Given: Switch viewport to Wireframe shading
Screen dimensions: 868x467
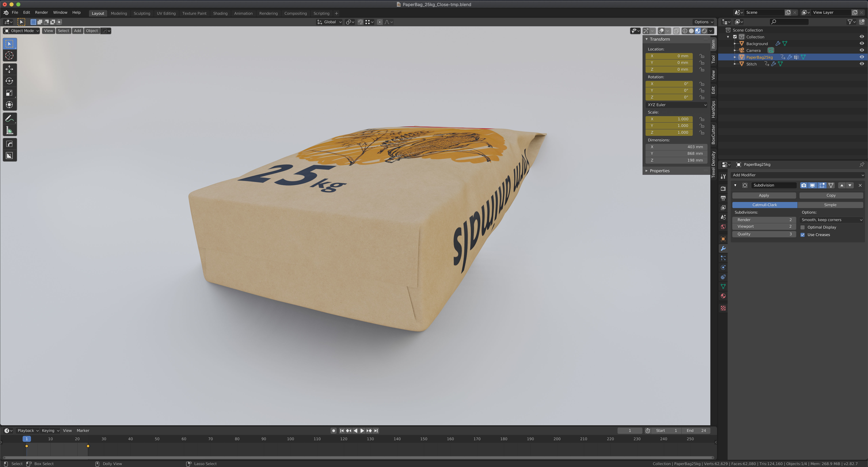Looking at the screenshot, I should click(x=685, y=31).
